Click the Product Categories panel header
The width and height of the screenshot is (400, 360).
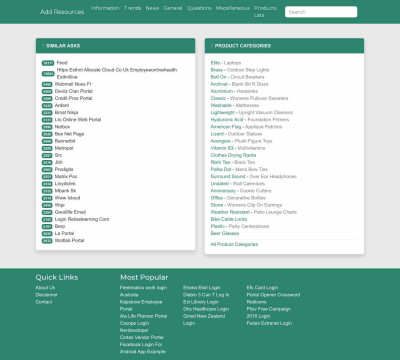[284, 46]
